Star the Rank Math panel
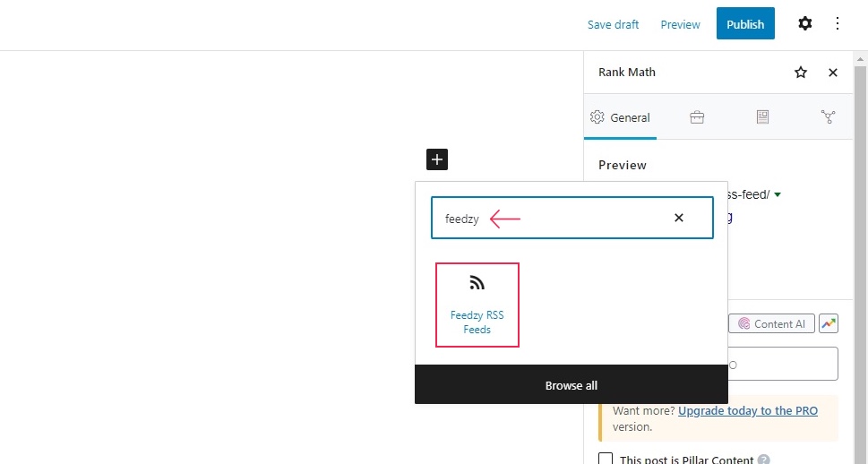Image resolution: width=868 pixels, height=464 pixels. coord(801,72)
